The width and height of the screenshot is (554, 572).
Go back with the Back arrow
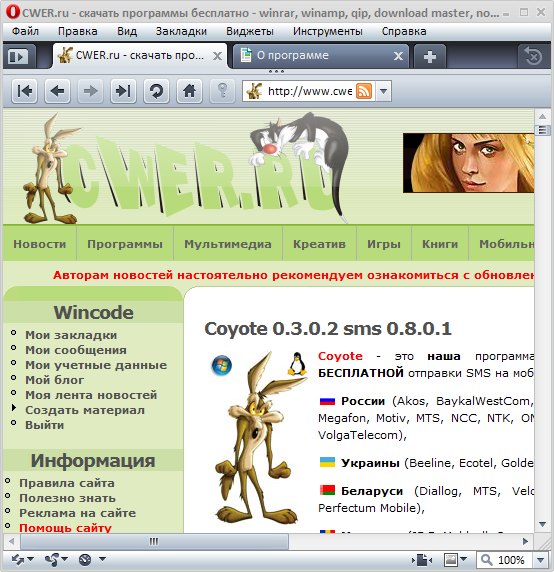(x=57, y=91)
